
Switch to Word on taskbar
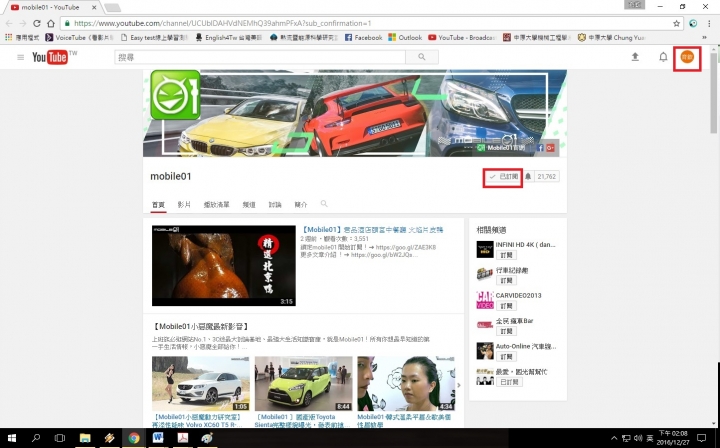coord(158,438)
